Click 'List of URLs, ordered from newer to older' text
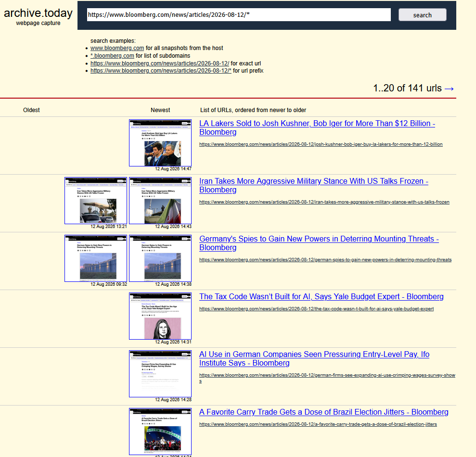 click(x=253, y=110)
